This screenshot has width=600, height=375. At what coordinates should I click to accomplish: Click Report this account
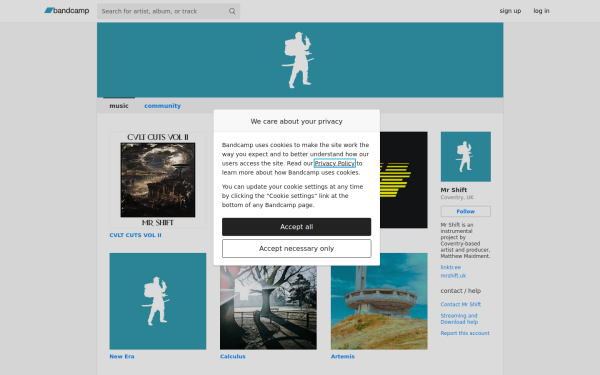coord(465,333)
